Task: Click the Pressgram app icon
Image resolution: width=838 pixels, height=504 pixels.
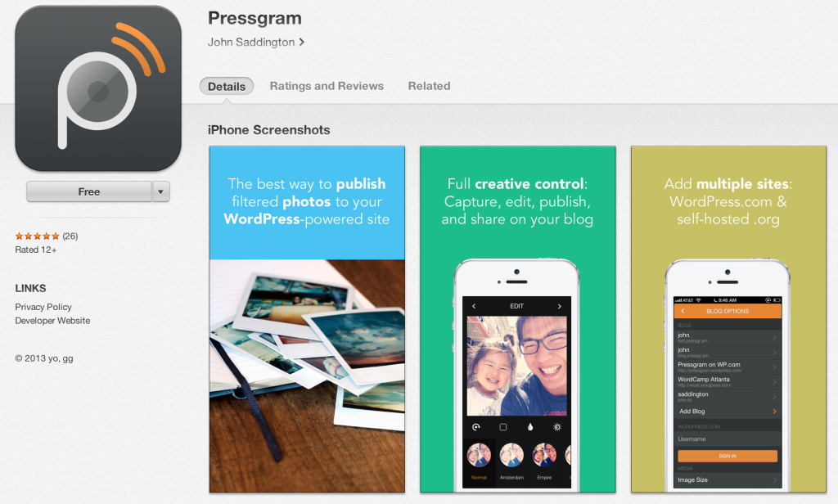Action: click(x=98, y=88)
